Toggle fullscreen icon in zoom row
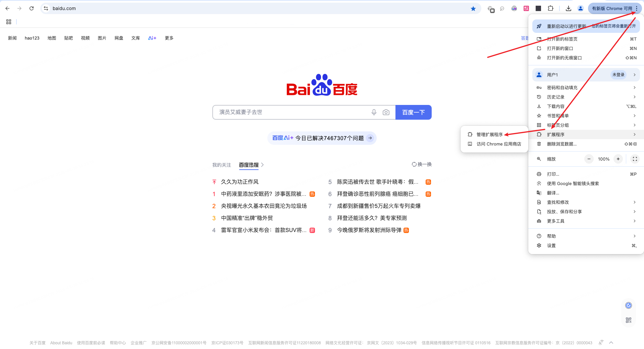644x349 pixels. click(x=635, y=159)
